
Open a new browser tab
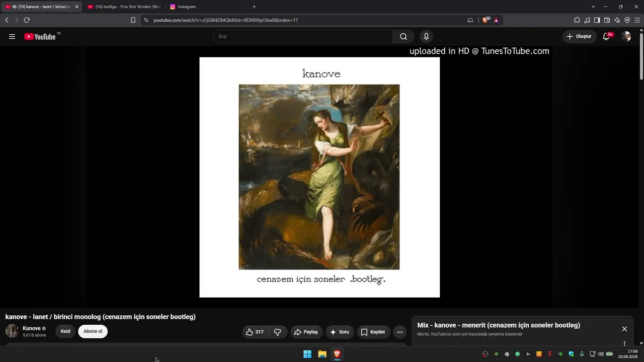coord(254,7)
